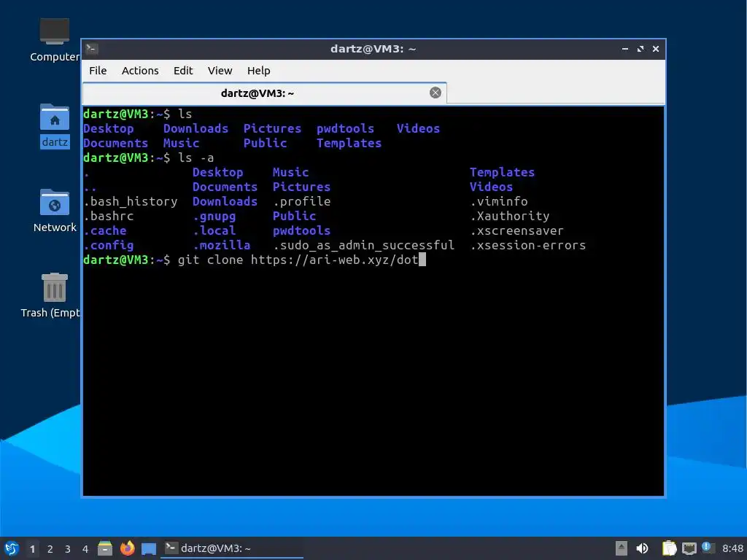Click '.mozilla' in the listing
This screenshot has width=747, height=560.
pos(222,245)
